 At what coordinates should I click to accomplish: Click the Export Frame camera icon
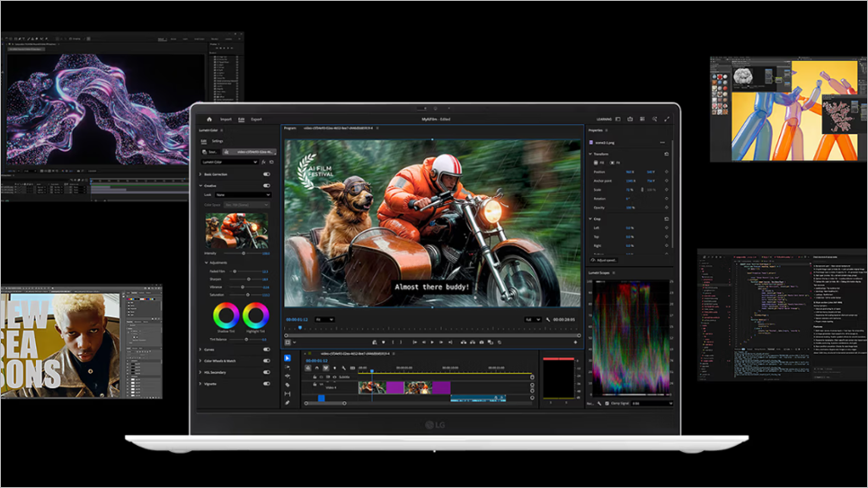[481, 342]
